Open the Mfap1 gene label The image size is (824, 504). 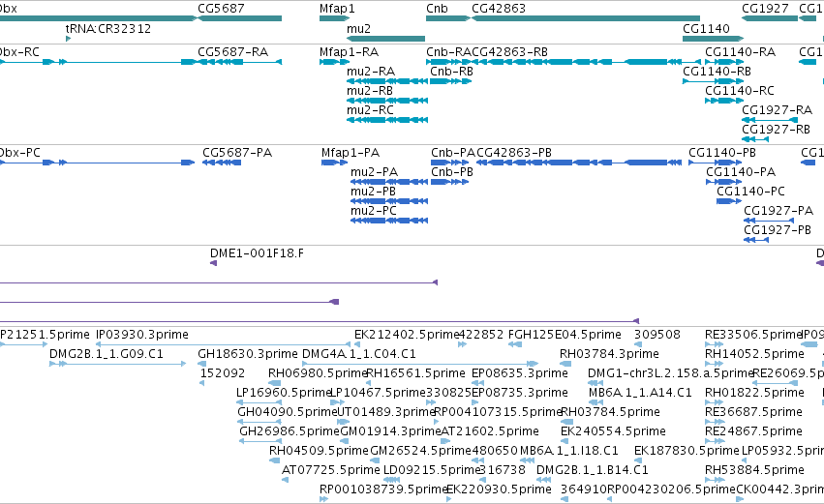pyautogui.click(x=337, y=9)
